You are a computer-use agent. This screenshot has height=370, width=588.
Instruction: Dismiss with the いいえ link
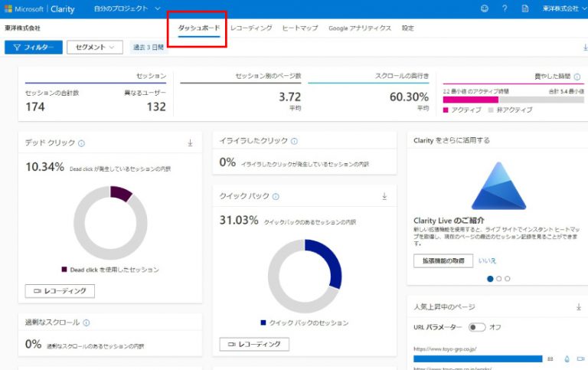487,260
